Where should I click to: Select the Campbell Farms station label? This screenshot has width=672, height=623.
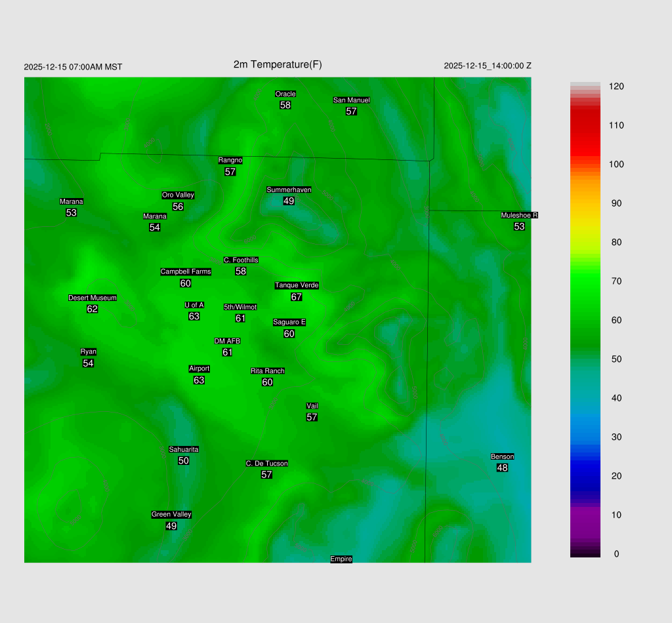186,271
